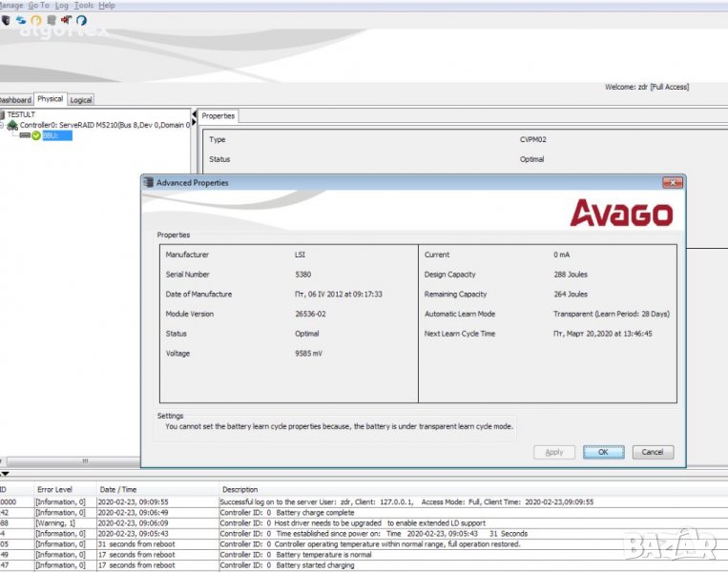Viewport: 728px width, 572px height.
Task: Collapse the event log panel using the triangle
Action: click(5, 474)
